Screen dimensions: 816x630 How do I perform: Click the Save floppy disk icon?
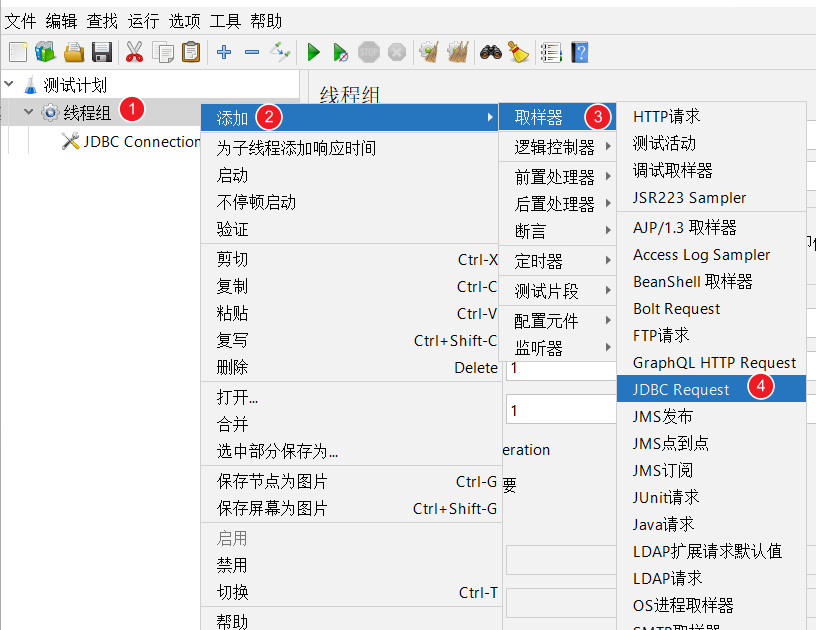[102, 52]
